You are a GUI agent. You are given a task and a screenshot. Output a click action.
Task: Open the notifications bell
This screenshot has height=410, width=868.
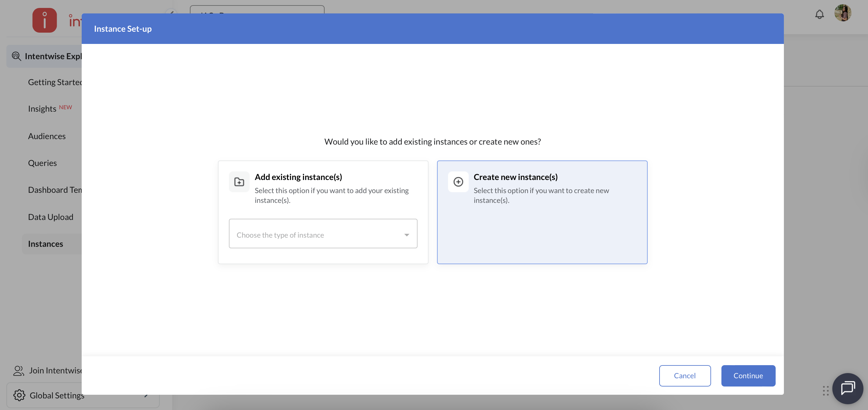pos(819,15)
